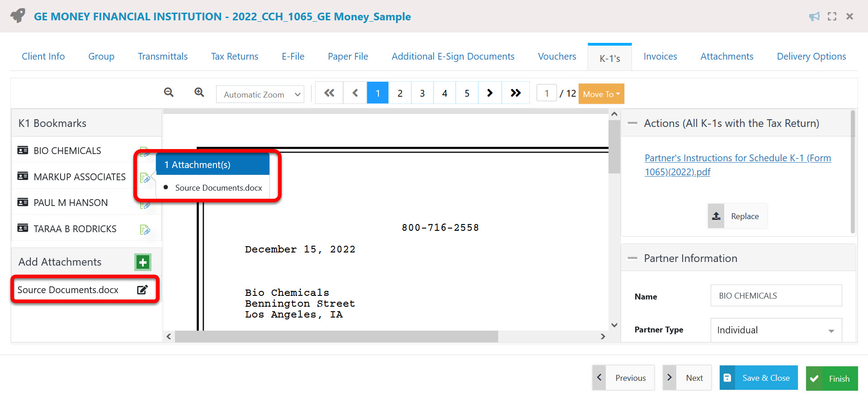This screenshot has height=402, width=868.
Task: Toggle fullscreen mode for the dialog
Action: [x=832, y=17]
